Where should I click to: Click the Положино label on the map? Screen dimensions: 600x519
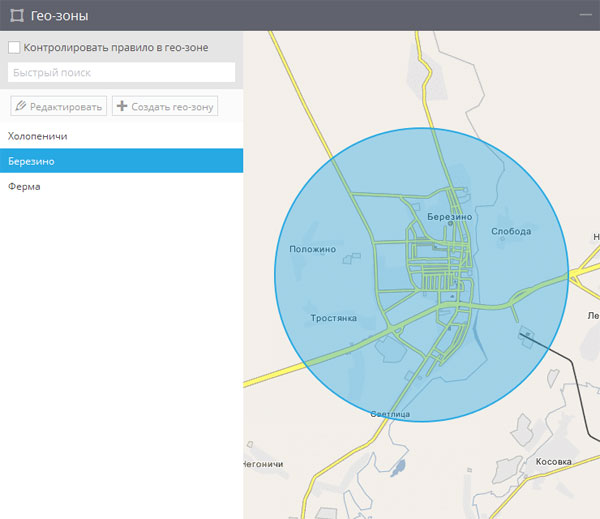pyautogui.click(x=313, y=249)
